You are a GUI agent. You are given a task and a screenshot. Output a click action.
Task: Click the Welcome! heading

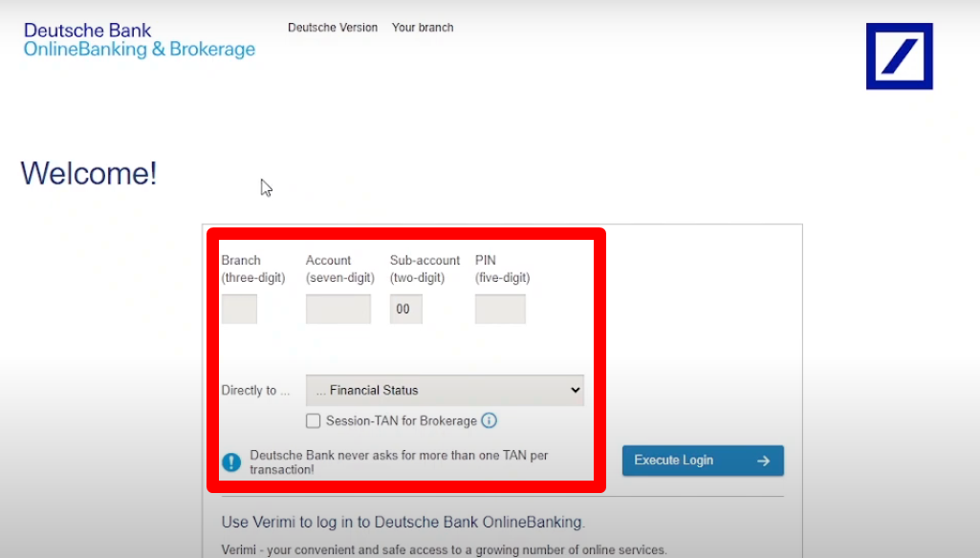[89, 174]
